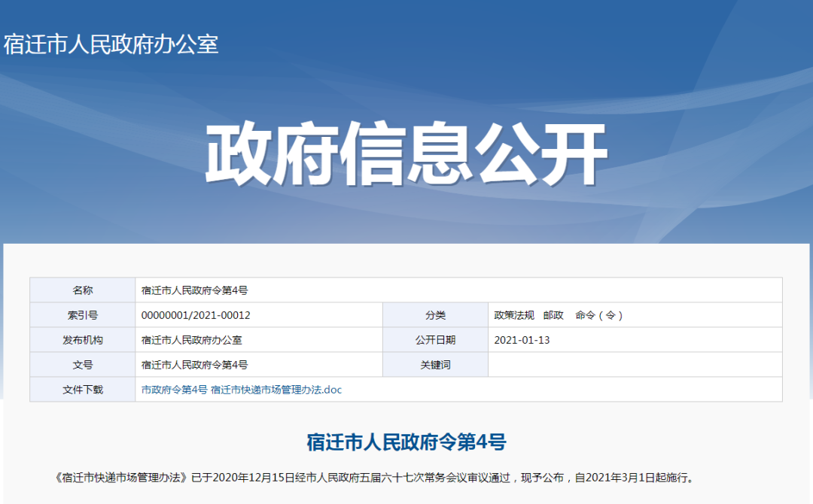Select publisher value 宿迁市人民政府办公室 in table
This screenshot has width=813, height=504.
(191, 340)
